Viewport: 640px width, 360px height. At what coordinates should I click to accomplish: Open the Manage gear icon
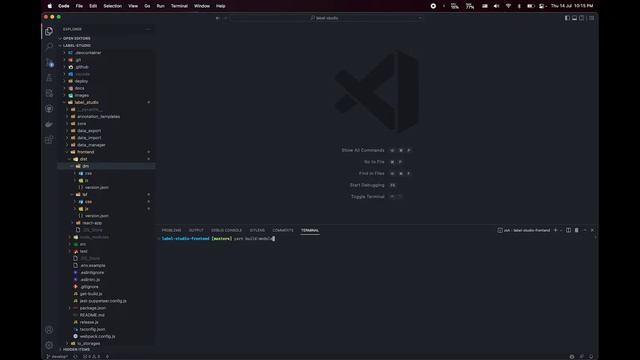[49, 345]
